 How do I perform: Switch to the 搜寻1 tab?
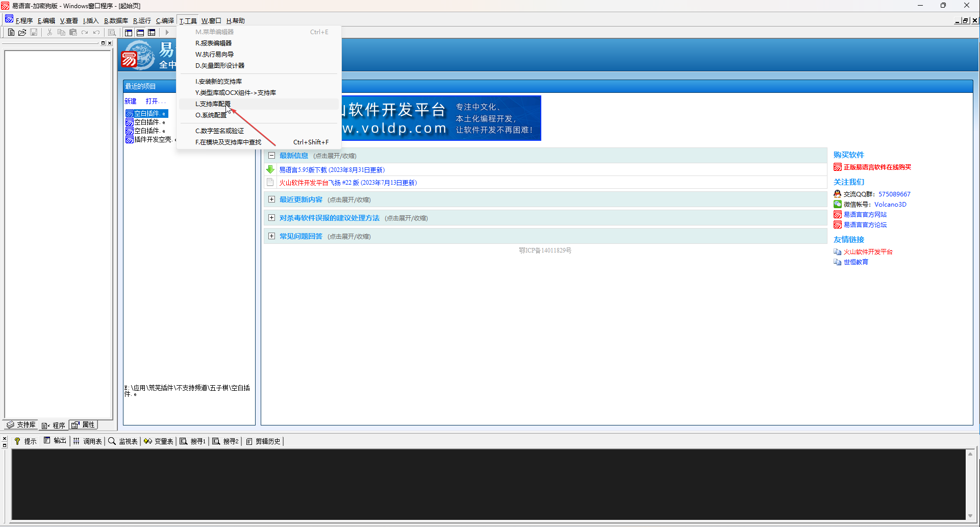pyautogui.click(x=193, y=441)
